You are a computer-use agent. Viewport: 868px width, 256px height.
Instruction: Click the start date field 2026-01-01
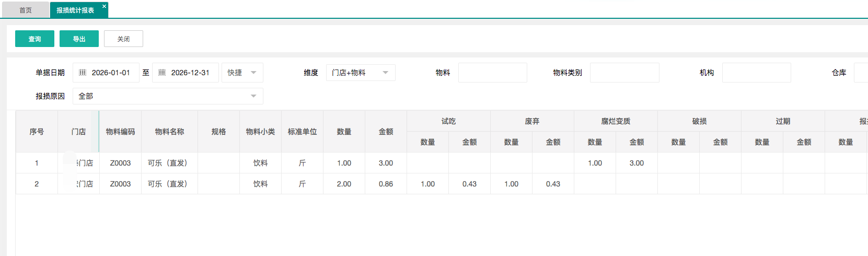tap(106, 73)
